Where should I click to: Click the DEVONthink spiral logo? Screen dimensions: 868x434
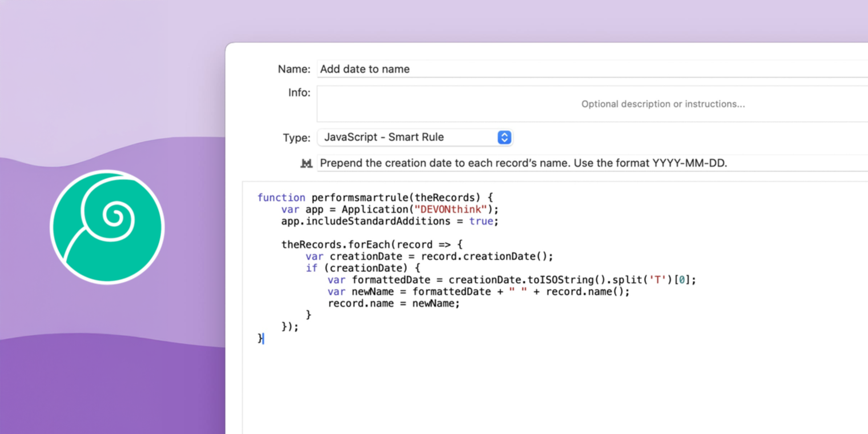pyautogui.click(x=107, y=227)
